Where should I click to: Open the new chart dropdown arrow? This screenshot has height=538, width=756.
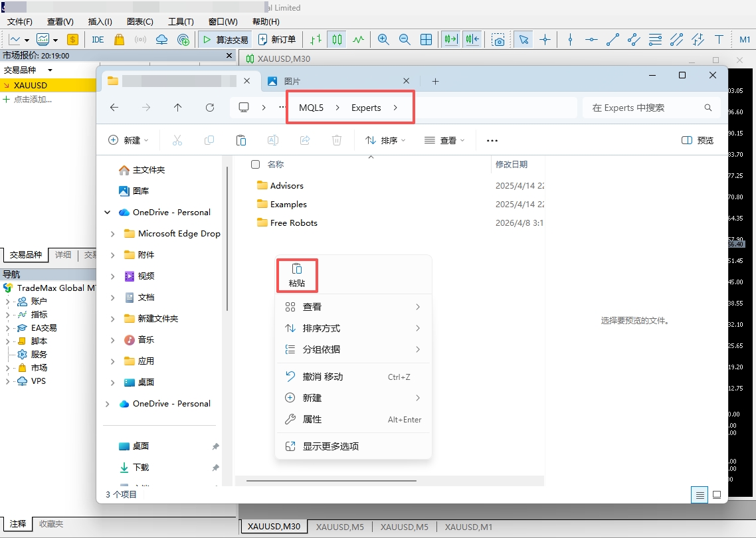point(27,40)
